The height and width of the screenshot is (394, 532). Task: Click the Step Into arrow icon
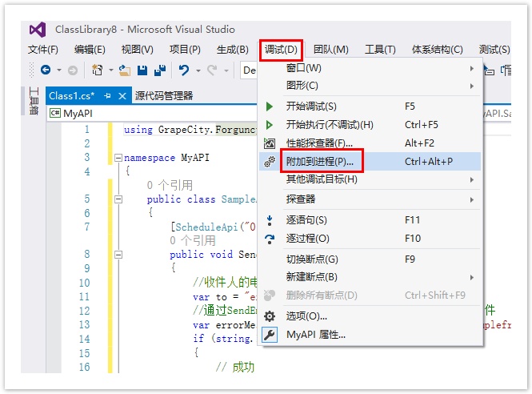click(270, 220)
